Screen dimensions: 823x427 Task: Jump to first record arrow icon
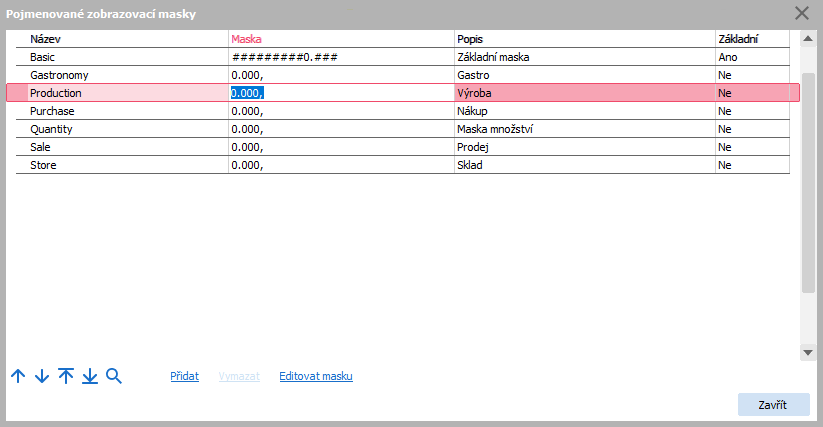click(x=66, y=376)
